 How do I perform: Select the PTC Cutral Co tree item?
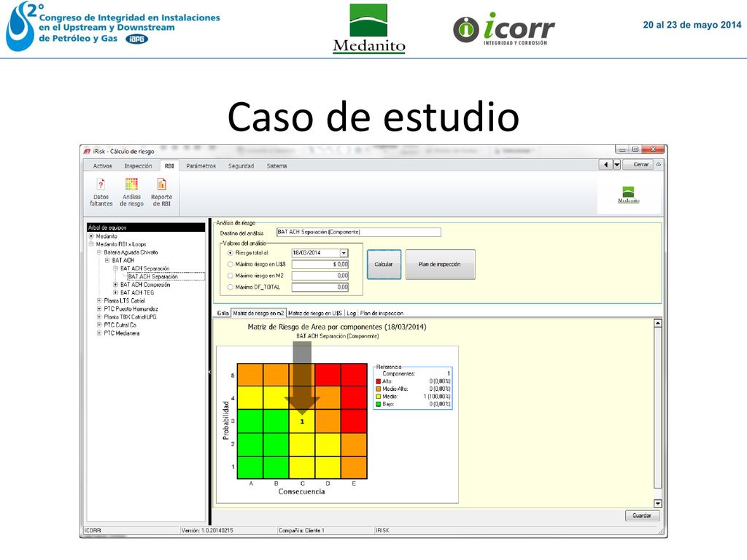120,325
